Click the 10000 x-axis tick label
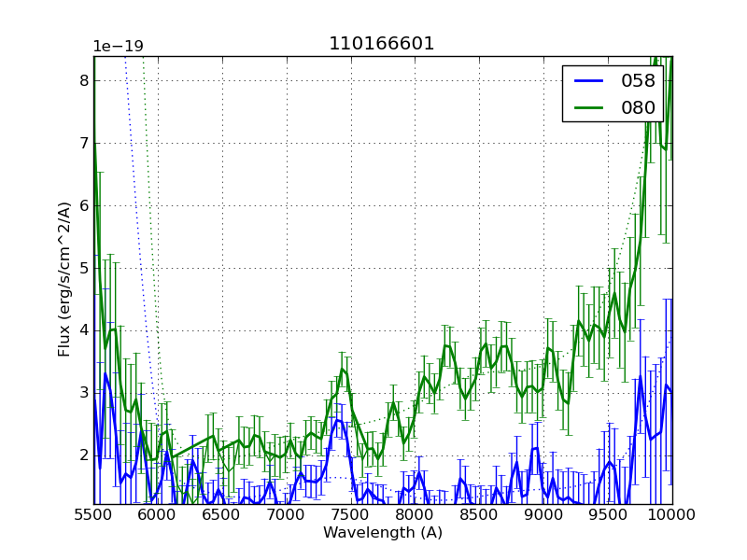 pos(672,514)
